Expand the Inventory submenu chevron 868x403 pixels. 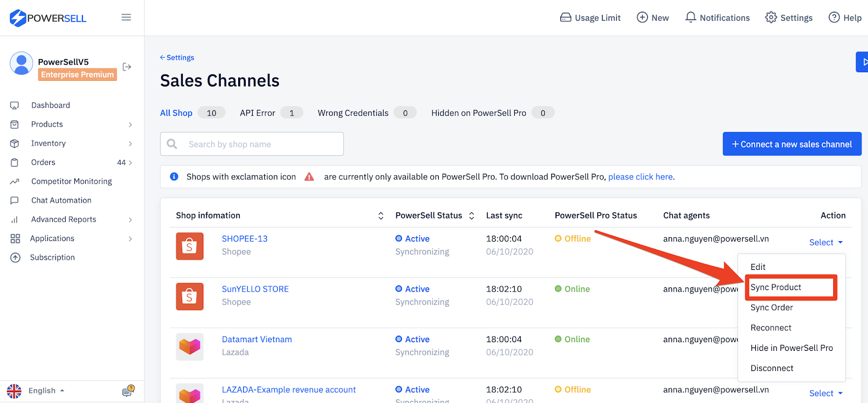pos(130,144)
